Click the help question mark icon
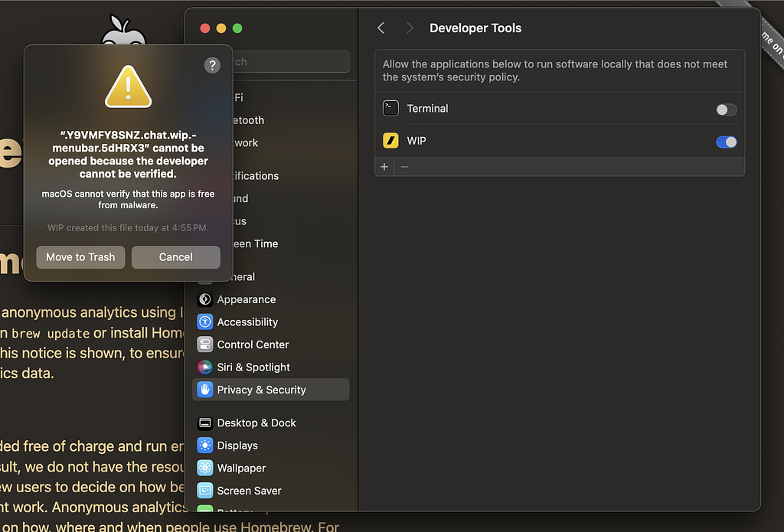 [x=212, y=66]
